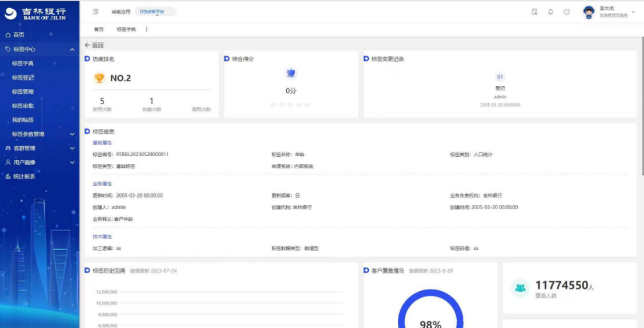The width and height of the screenshot is (644, 328).
Task: Click the 覆盖人数 people icon
Action: point(520,288)
